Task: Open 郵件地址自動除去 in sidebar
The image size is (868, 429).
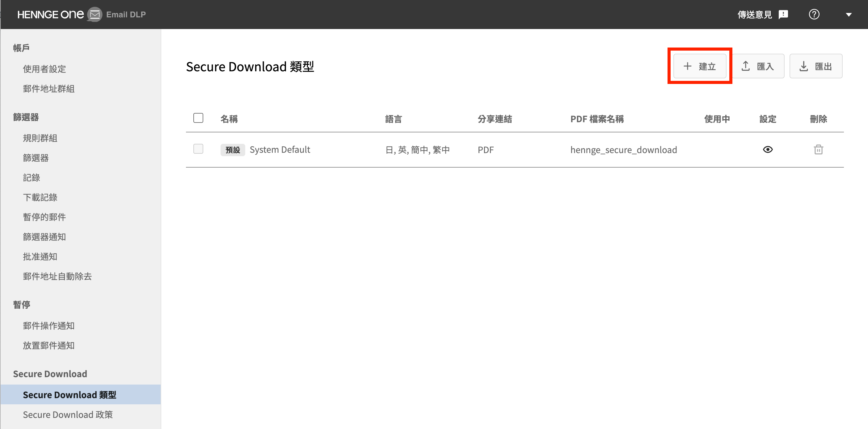Action: point(57,276)
